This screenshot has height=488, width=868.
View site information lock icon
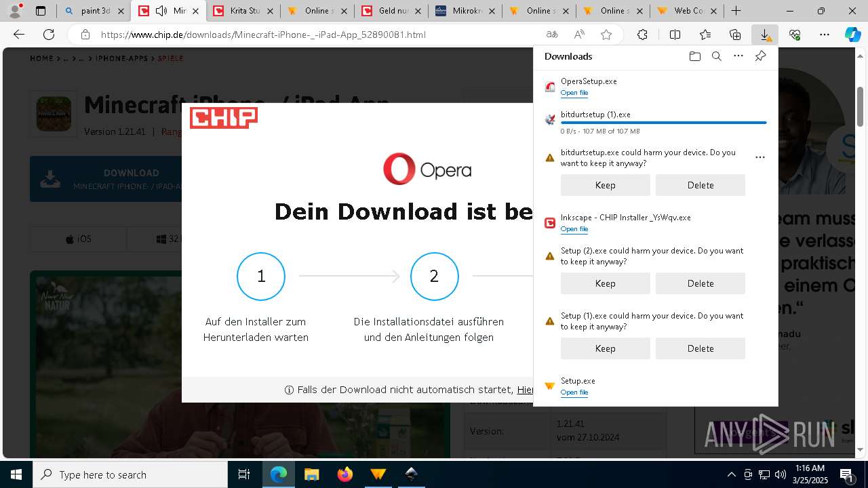point(85,35)
